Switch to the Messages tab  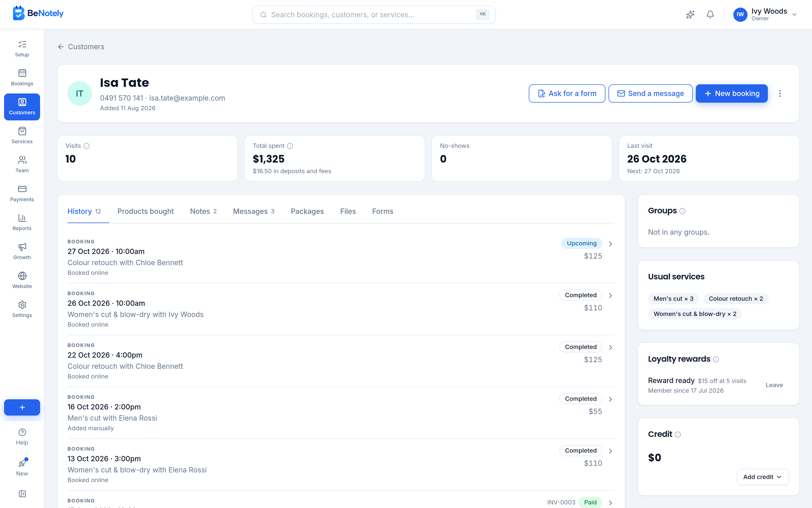click(254, 211)
